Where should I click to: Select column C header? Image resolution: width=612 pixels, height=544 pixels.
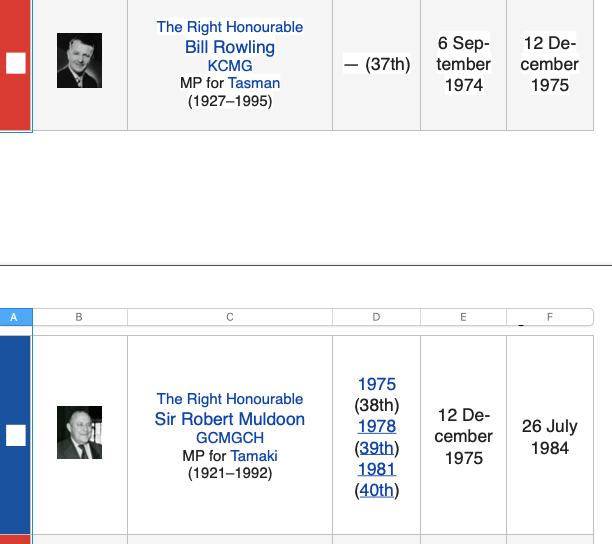[230, 317]
